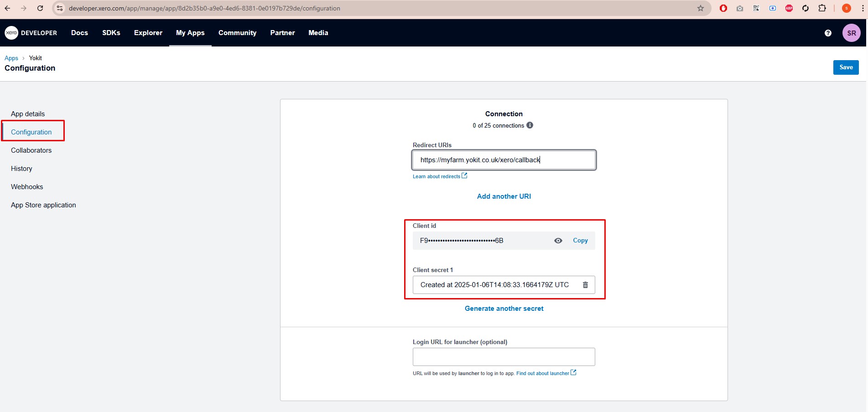
Task: Open the ABP ad blocker extension
Action: click(789, 8)
